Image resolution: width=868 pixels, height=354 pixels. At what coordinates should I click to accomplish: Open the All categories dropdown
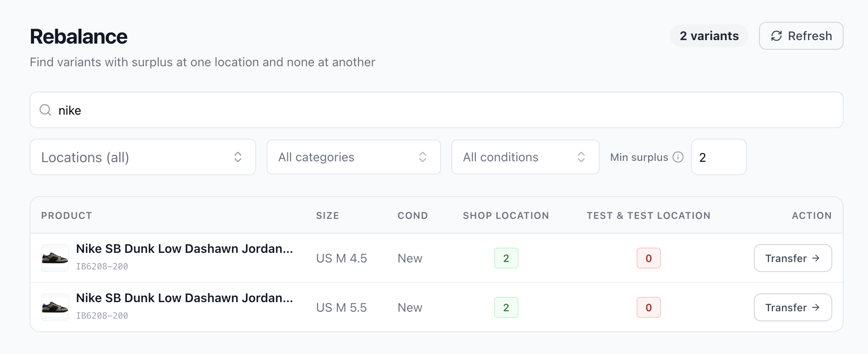click(x=353, y=157)
